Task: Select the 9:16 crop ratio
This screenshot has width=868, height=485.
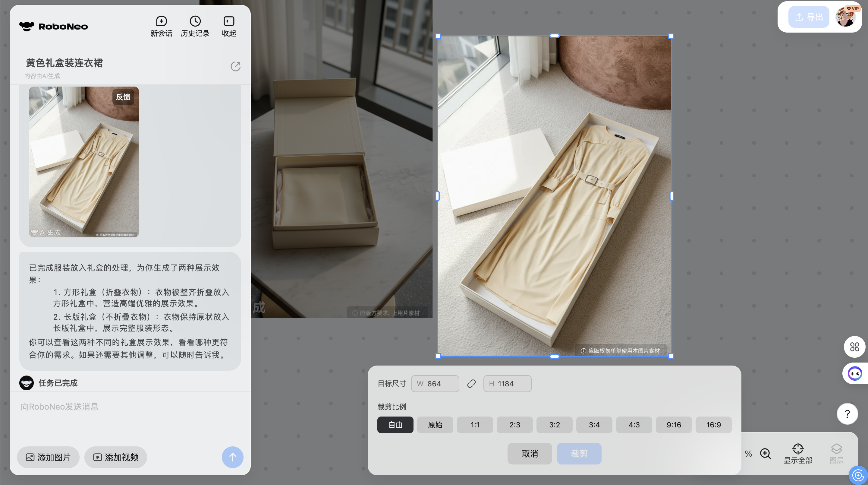Action: [674, 425]
